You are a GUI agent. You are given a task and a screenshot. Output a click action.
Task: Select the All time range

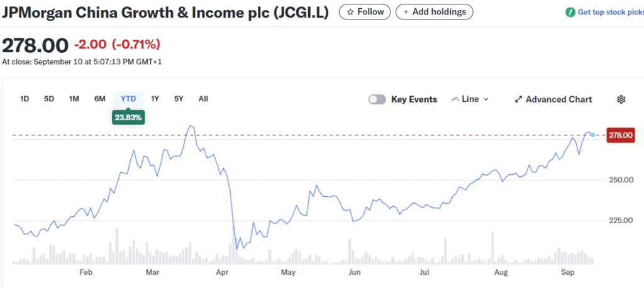click(x=203, y=99)
